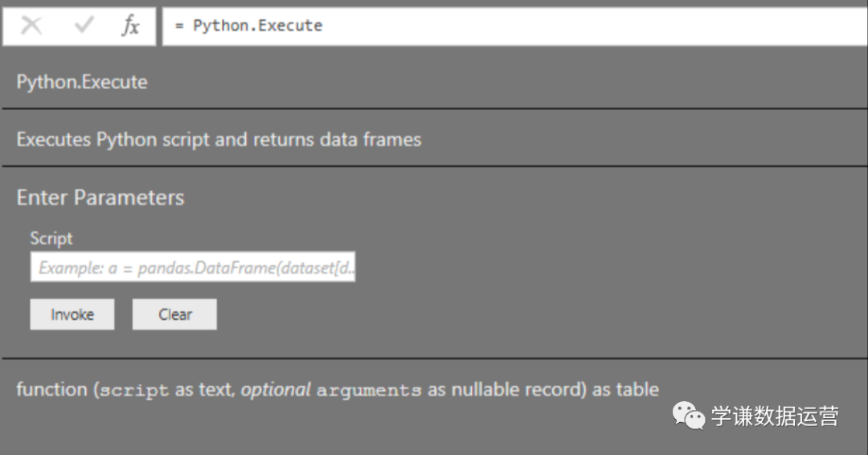The width and height of the screenshot is (868, 455).
Task: Click the WeChat logo watermark icon
Action: [x=689, y=416]
